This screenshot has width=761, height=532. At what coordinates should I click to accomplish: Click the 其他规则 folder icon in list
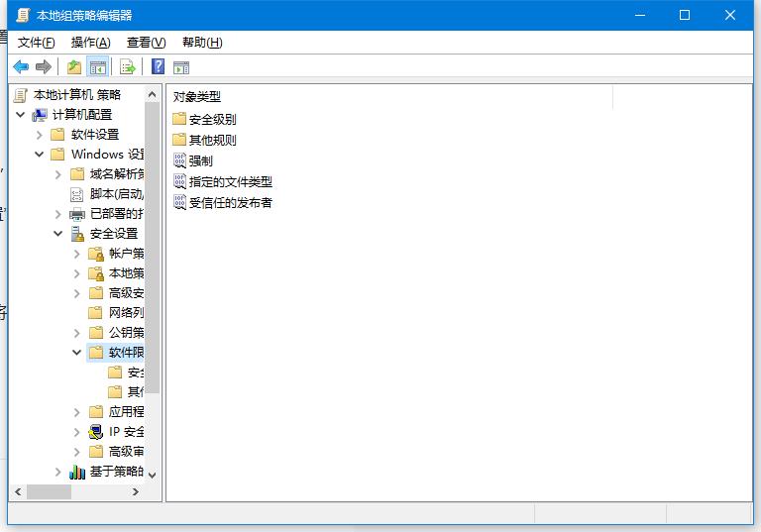[x=179, y=140]
